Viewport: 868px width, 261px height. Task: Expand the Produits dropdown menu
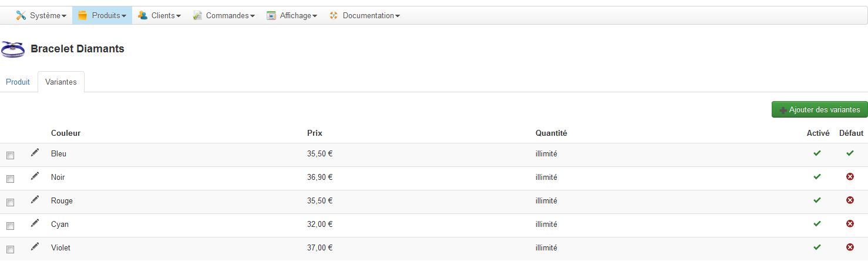pos(102,16)
